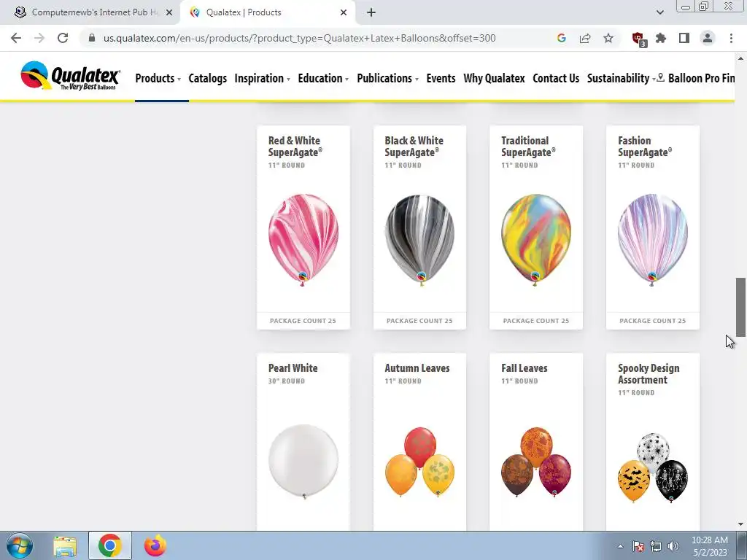Open the volume speaker icon

coord(673,546)
